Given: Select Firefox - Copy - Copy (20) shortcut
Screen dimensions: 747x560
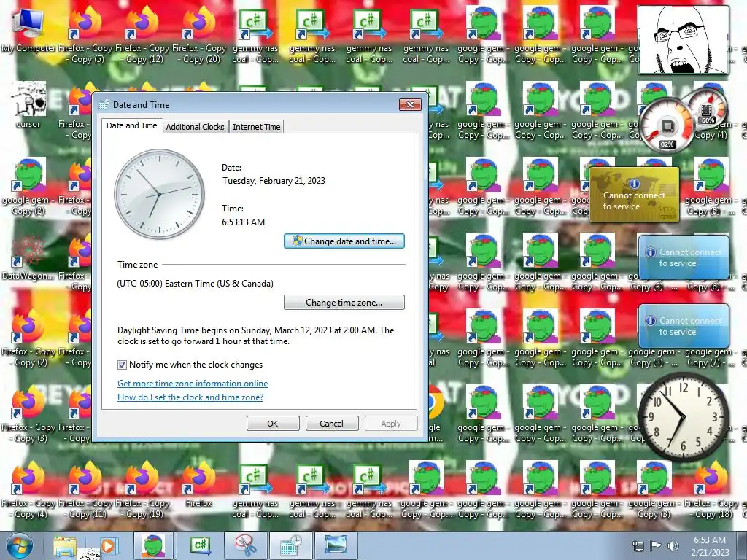Looking at the screenshot, I should point(199,35).
